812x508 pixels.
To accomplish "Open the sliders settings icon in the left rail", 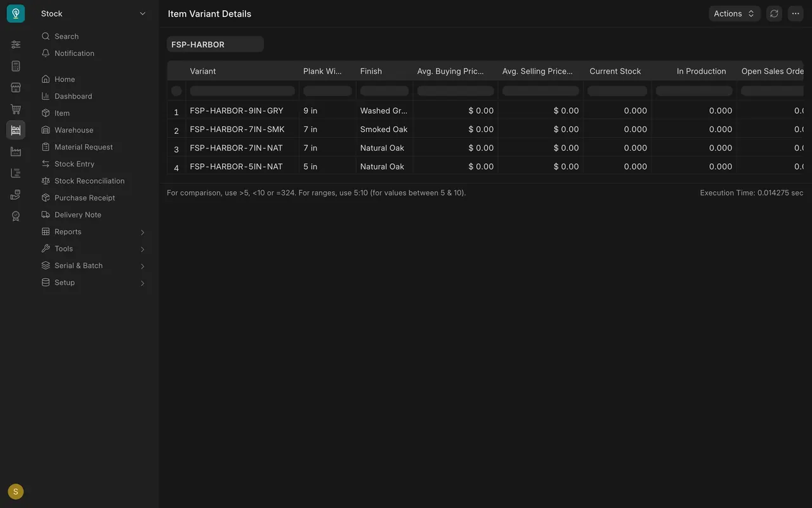I will (16, 44).
